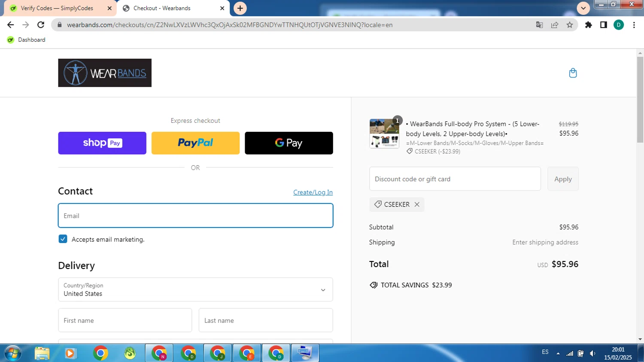Open the Dashboard bookmark
The height and width of the screenshot is (362, 644).
click(x=27, y=40)
